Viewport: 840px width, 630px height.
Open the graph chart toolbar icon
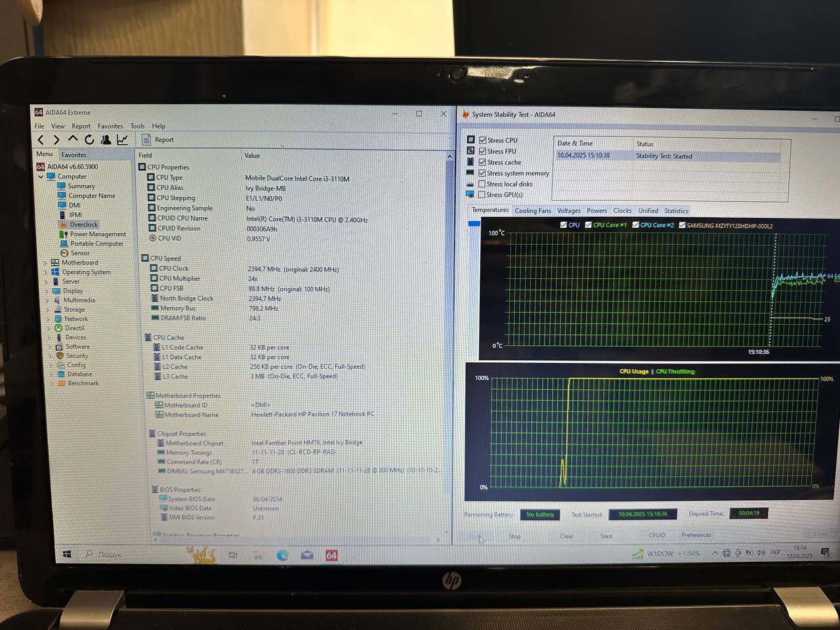click(x=122, y=140)
